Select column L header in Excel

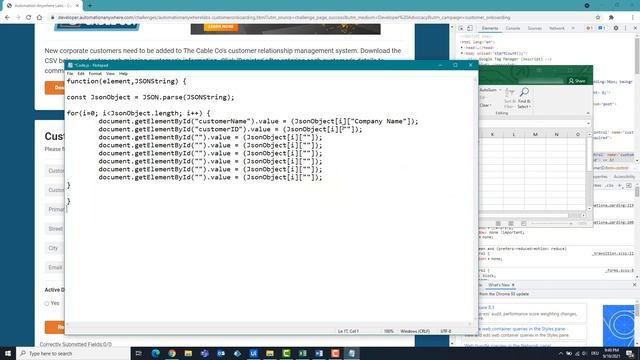click(513, 134)
